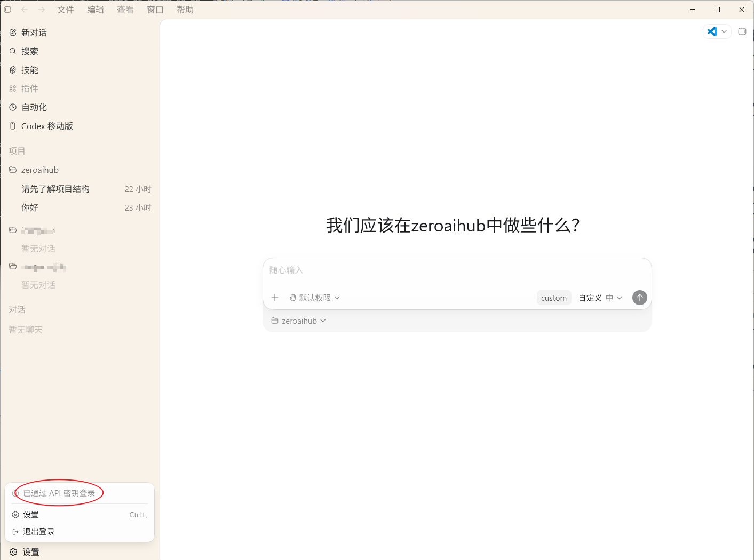Click the plus attach icon in composer

click(x=275, y=298)
